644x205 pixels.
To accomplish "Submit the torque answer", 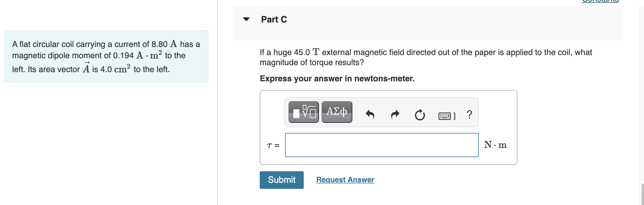I will (x=281, y=180).
